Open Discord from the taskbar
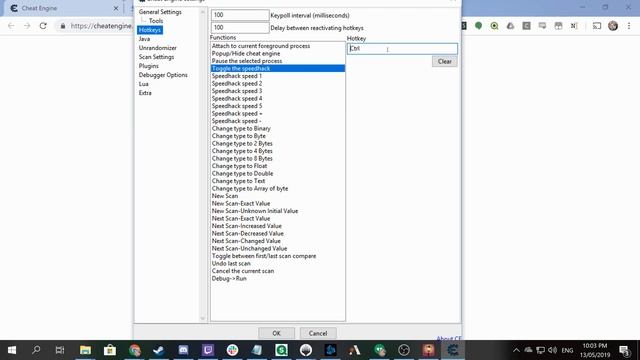640x360 pixels. pos(183,350)
